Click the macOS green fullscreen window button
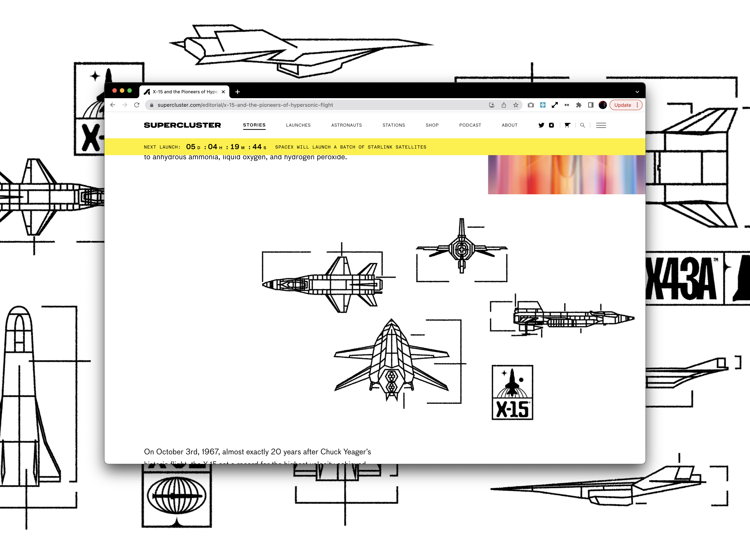 coord(130,90)
